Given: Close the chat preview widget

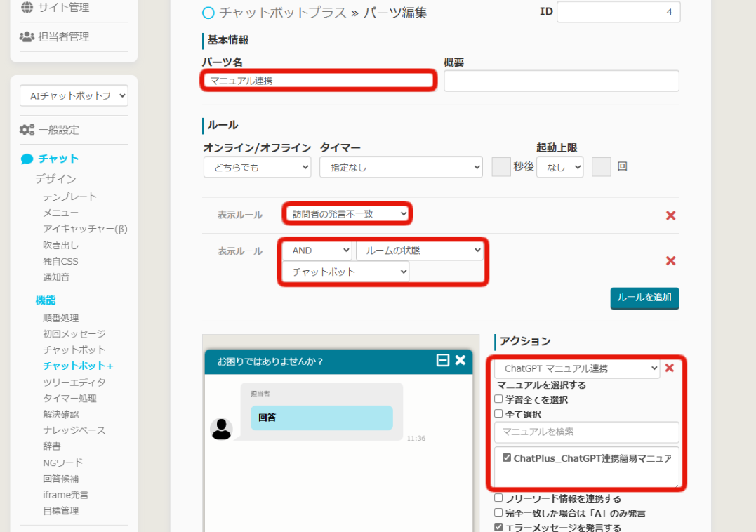Looking at the screenshot, I should [460, 360].
